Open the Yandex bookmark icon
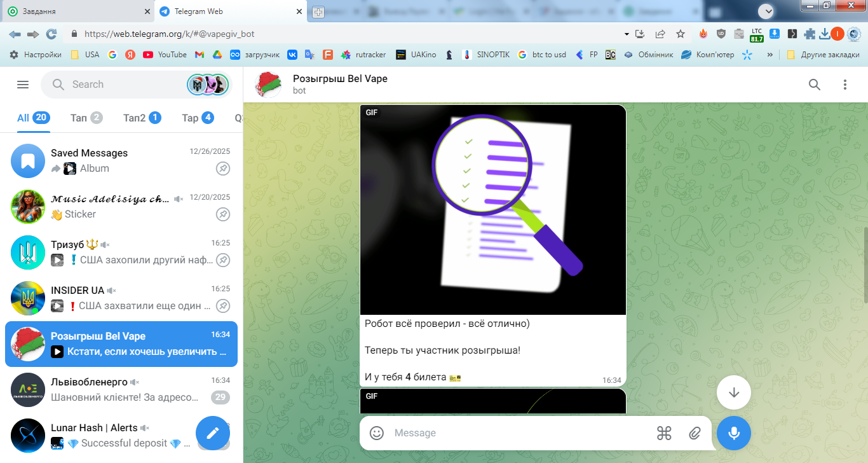Screen dimensions: 868x463 (x=130, y=55)
